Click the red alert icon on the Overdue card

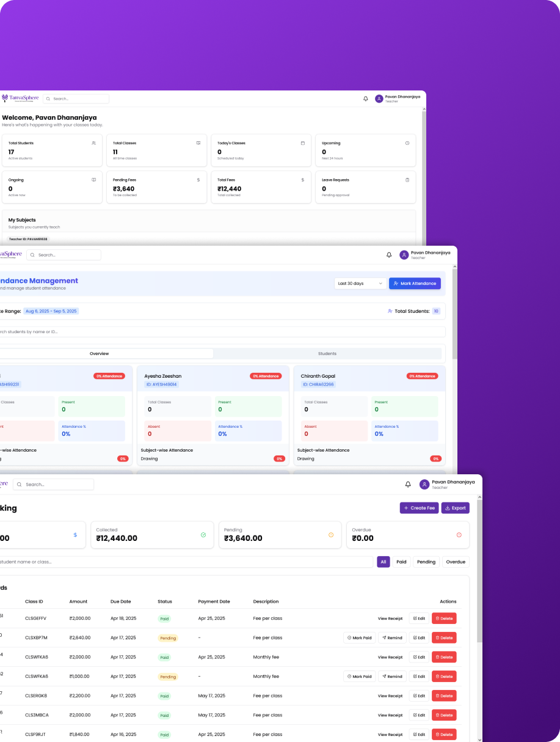point(459,535)
